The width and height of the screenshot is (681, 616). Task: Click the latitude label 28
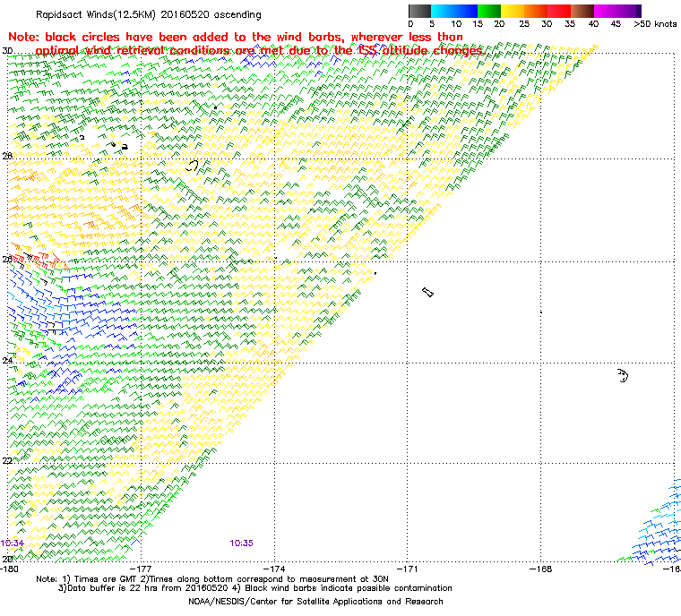tap(7, 156)
